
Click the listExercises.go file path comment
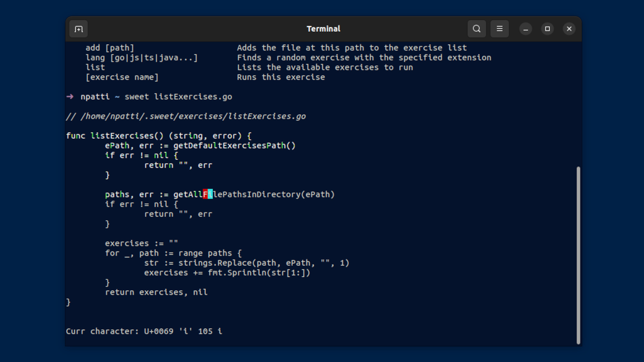pos(186,116)
